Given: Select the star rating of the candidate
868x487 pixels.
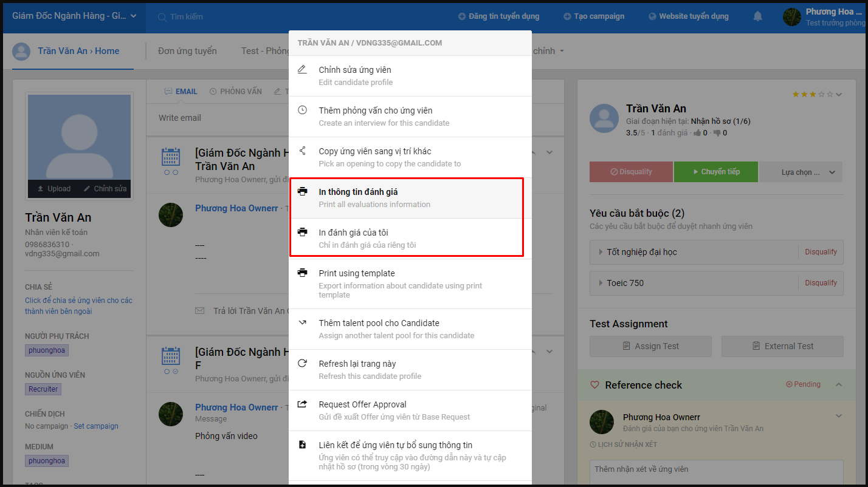Looking at the screenshot, I should pos(813,94).
